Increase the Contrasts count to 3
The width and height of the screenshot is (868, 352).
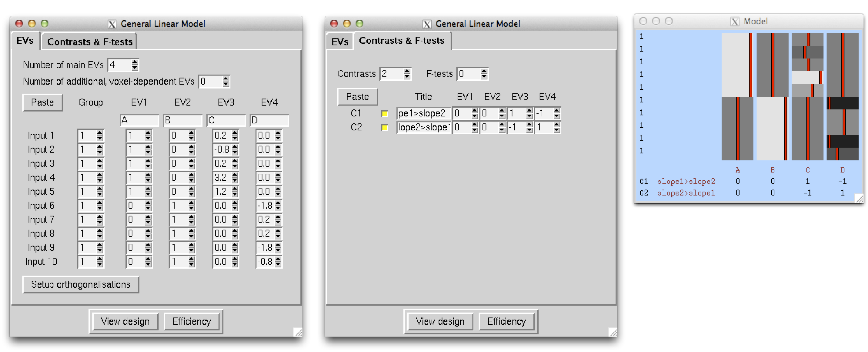[x=406, y=71]
